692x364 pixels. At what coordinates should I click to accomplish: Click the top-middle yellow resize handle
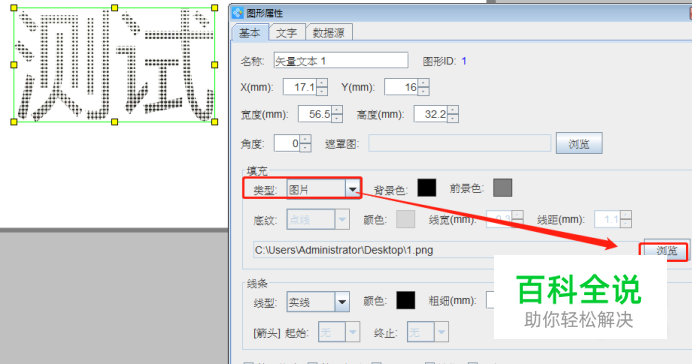tap(115, 8)
